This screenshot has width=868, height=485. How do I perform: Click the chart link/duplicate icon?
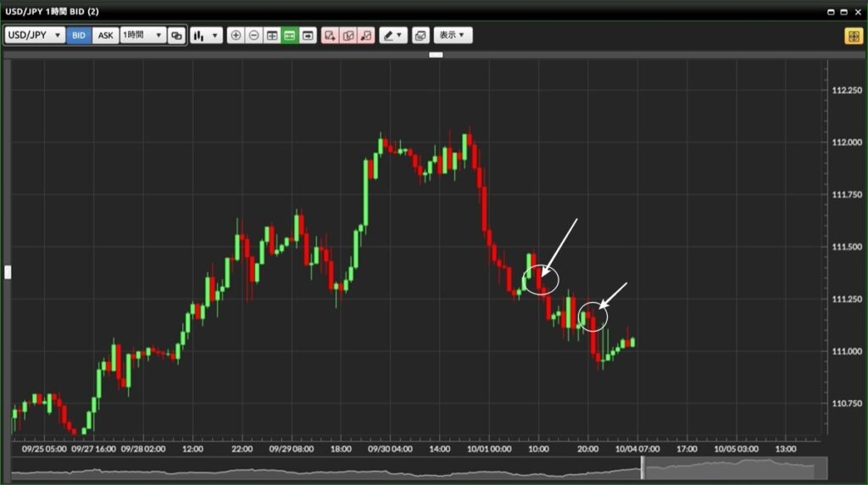(176, 36)
